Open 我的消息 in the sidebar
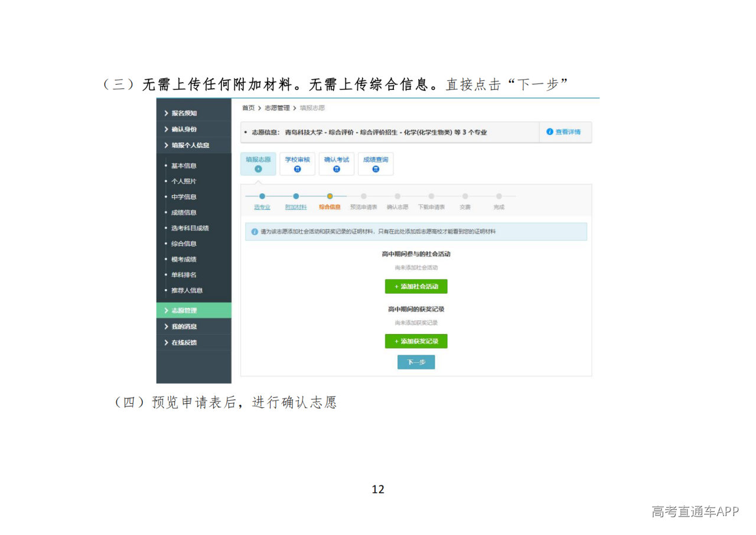This screenshot has width=756, height=535. point(184,326)
